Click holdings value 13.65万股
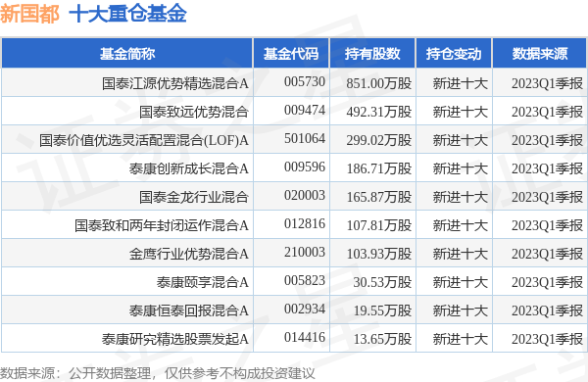Viewport: 588px width, 382px height. 382,339
